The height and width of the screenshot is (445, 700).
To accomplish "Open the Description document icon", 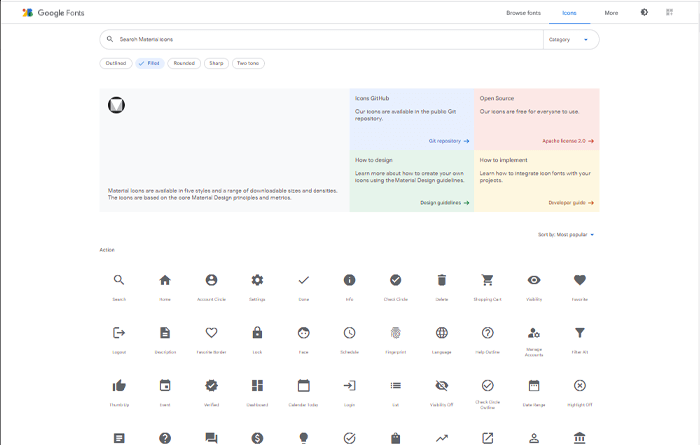I will click(165, 333).
